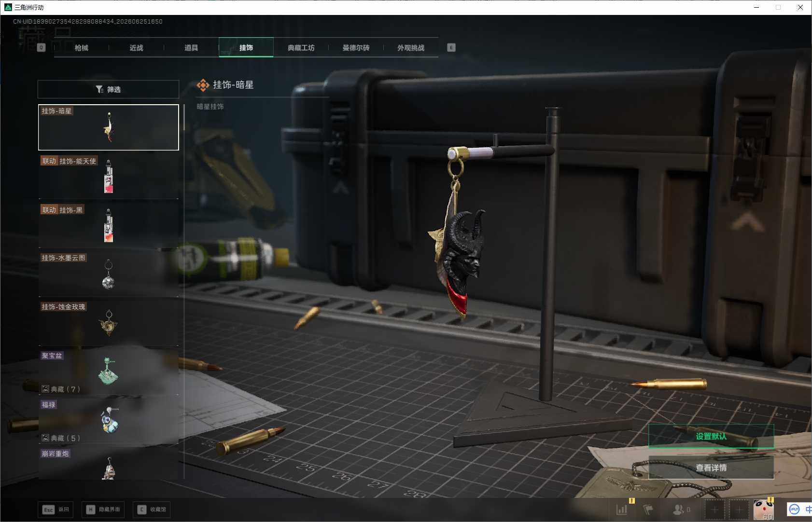Screen dimensions: 812x522
Task: Pick the 挂饰-水墨云图 charm
Action: click(109, 274)
